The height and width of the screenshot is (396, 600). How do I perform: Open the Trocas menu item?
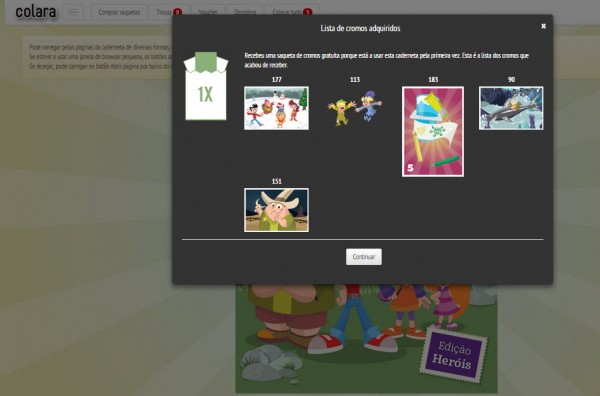169,12
